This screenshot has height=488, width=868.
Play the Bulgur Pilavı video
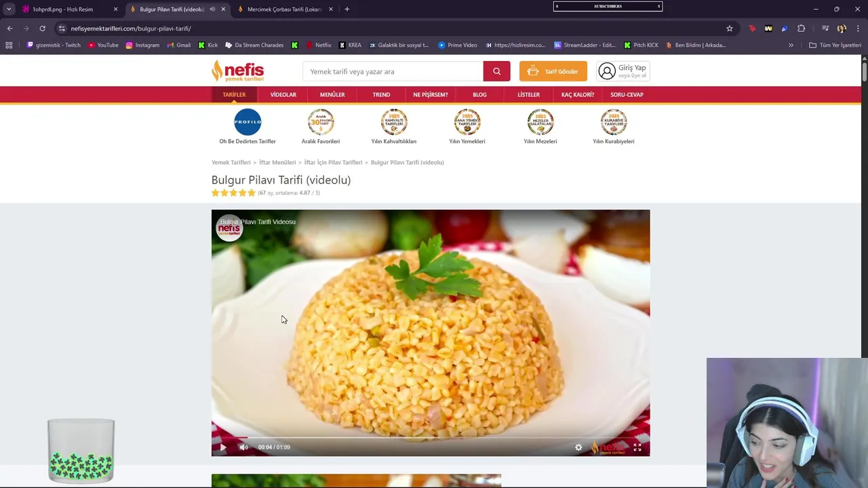[223, 447]
